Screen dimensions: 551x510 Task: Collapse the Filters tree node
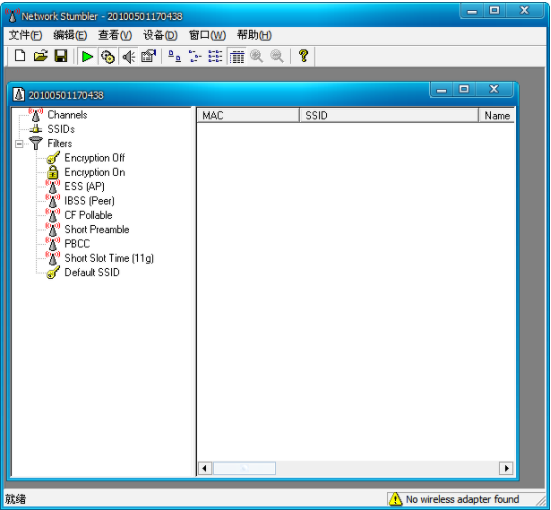tap(19, 144)
